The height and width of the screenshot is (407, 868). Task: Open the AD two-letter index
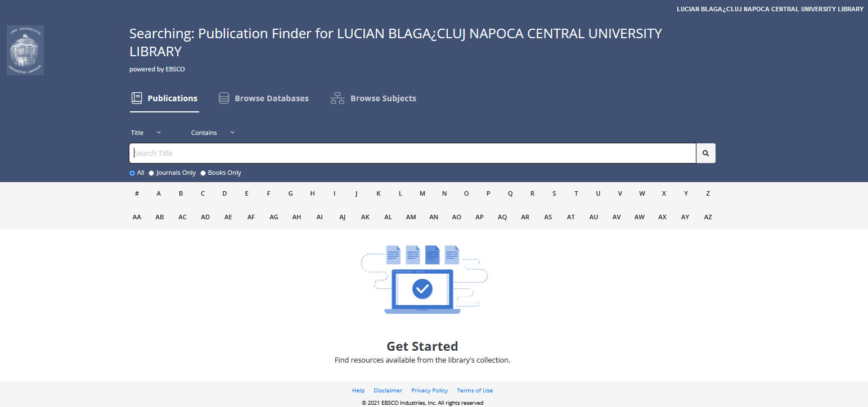[x=205, y=217]
